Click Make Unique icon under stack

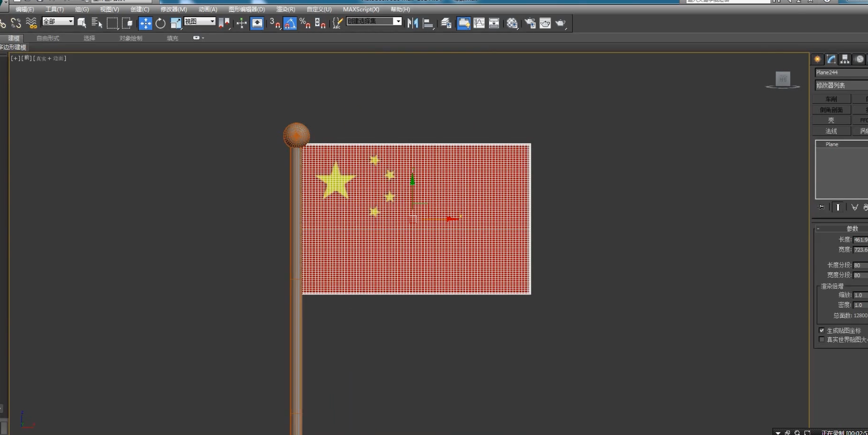[x=855, y=207]
